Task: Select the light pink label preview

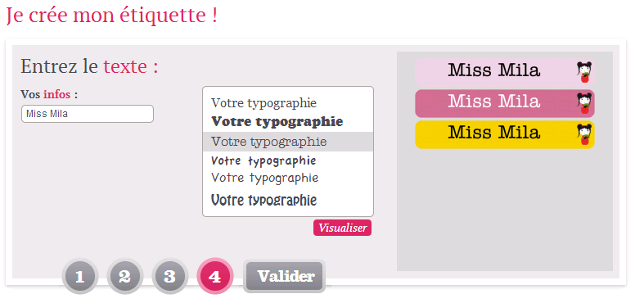Action: [505, 72]
